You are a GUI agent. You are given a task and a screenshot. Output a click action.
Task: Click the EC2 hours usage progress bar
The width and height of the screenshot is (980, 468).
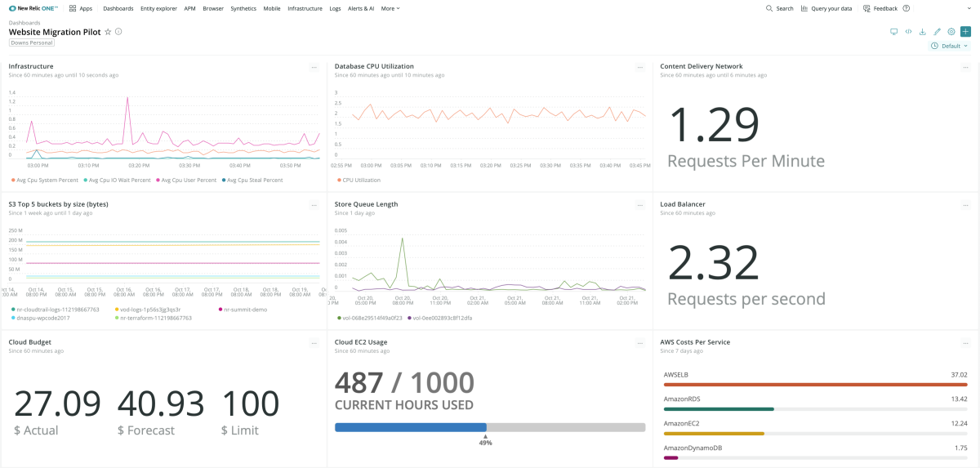[x=490, y=427]
